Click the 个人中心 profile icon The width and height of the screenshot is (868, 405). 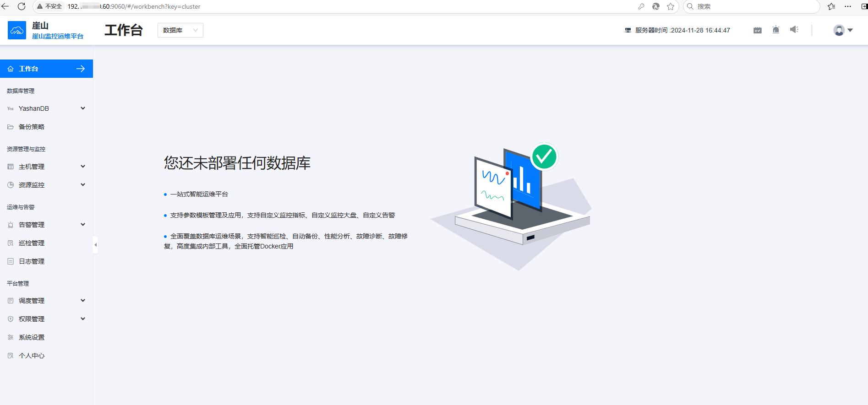click(x=11, y=356)
